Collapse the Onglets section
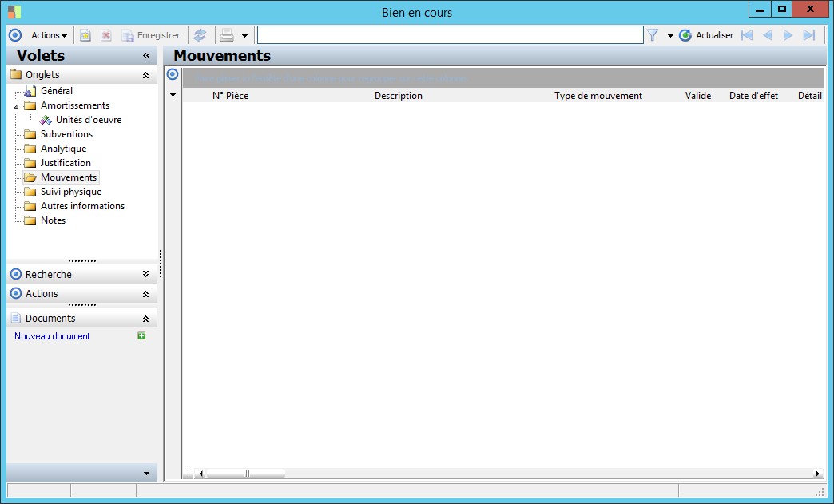834x504 pixels. [145, 76]
